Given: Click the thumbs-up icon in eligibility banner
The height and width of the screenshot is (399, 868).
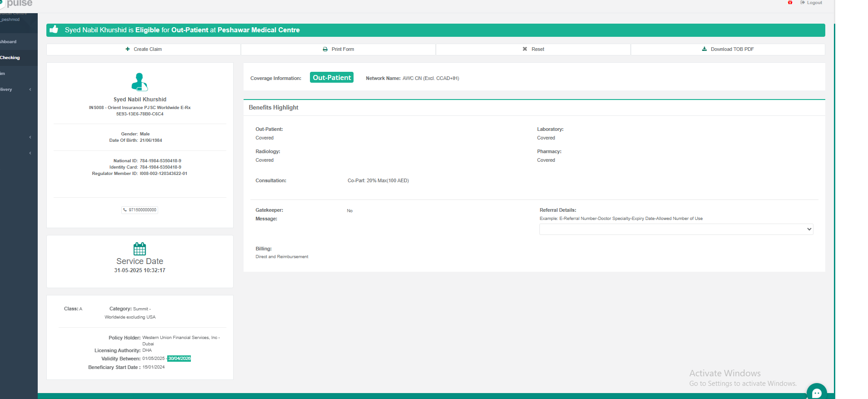Looking at the screenshot, I should [54, 30].
